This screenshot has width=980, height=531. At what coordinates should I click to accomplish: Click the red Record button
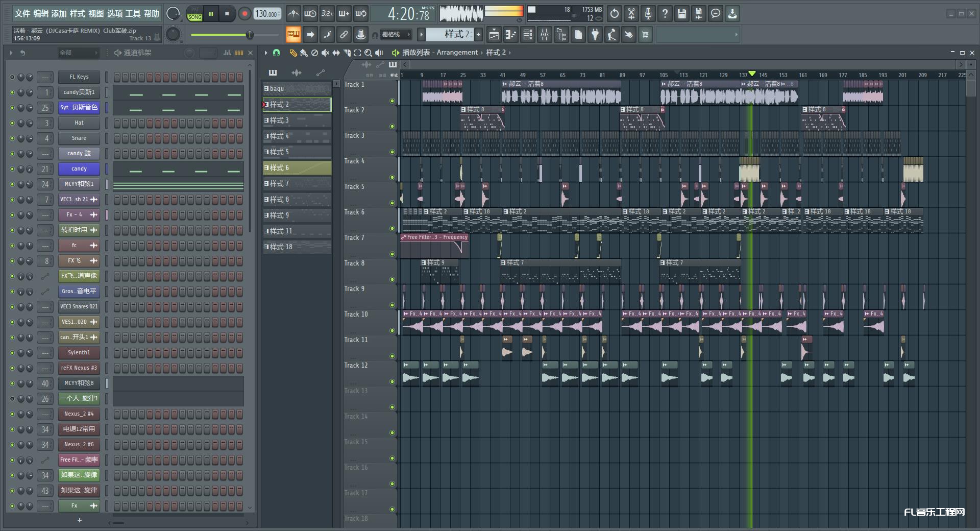click(244, 14)
